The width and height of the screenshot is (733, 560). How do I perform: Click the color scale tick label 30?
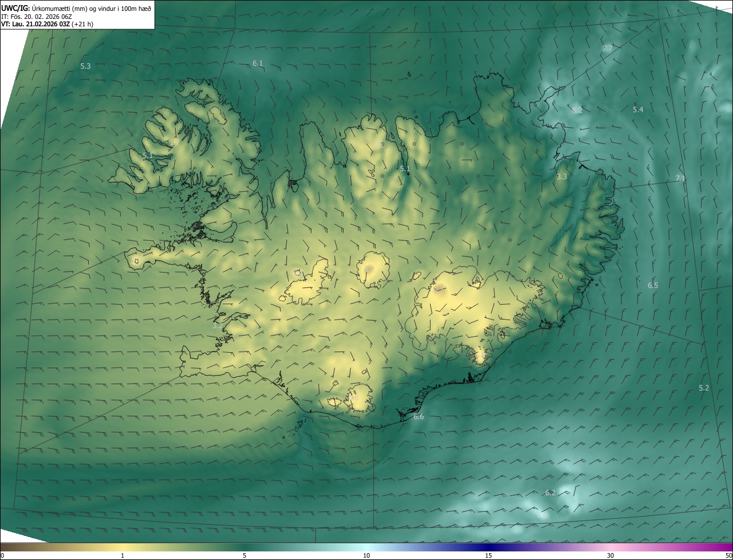pos(610,555)
